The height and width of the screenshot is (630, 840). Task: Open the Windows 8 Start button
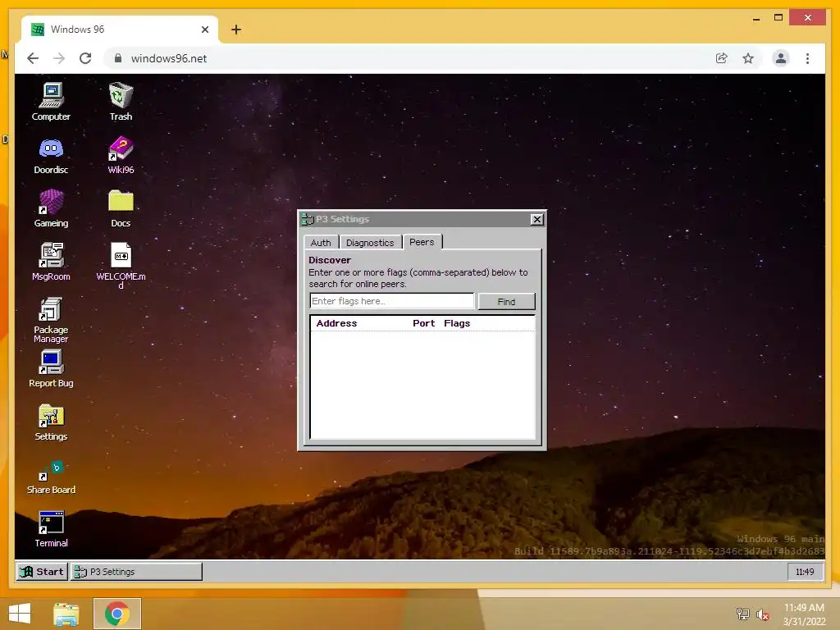20,614
